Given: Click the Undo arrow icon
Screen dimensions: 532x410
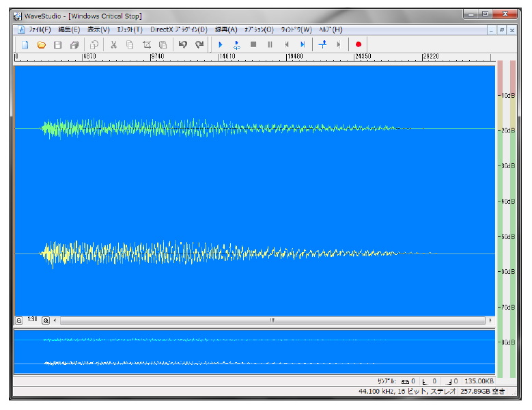Looking at the screenshot, I should pos(182,44).
